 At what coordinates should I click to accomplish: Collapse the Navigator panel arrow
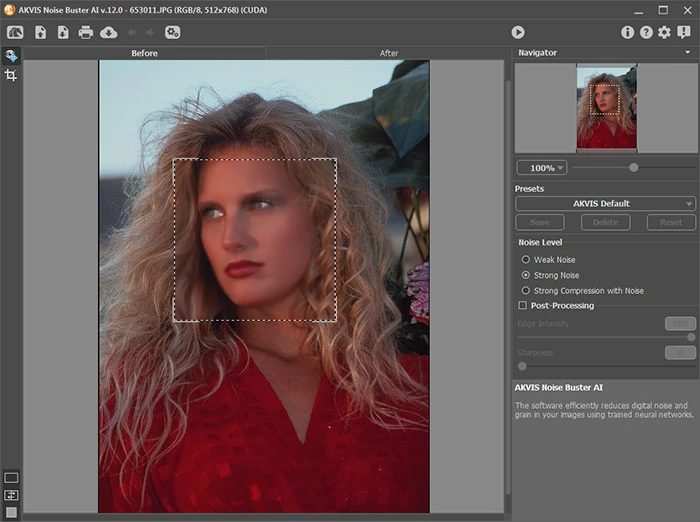tap(688, 52)
